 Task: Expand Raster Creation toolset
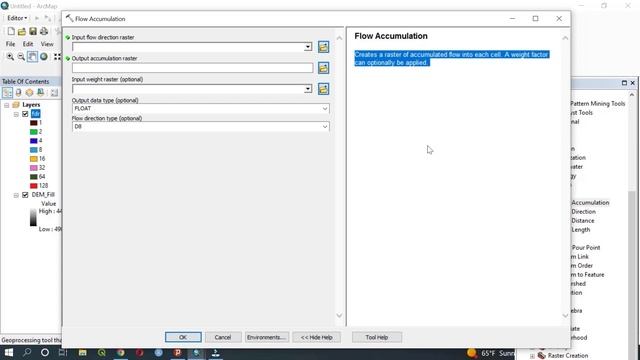tap(532, 356)
